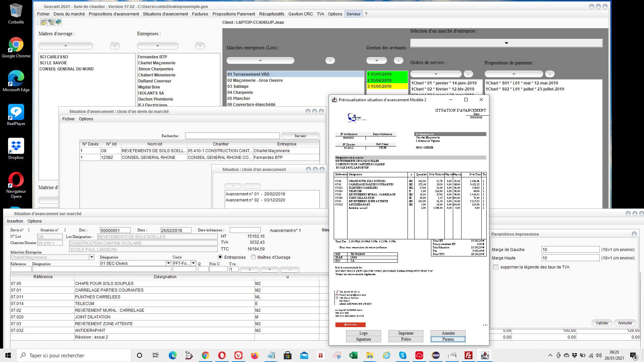Image resolution: width=644 pixels, height=362 pixels.
Task: Open the Corbeille recycle bin
Action: coord(16,14)
